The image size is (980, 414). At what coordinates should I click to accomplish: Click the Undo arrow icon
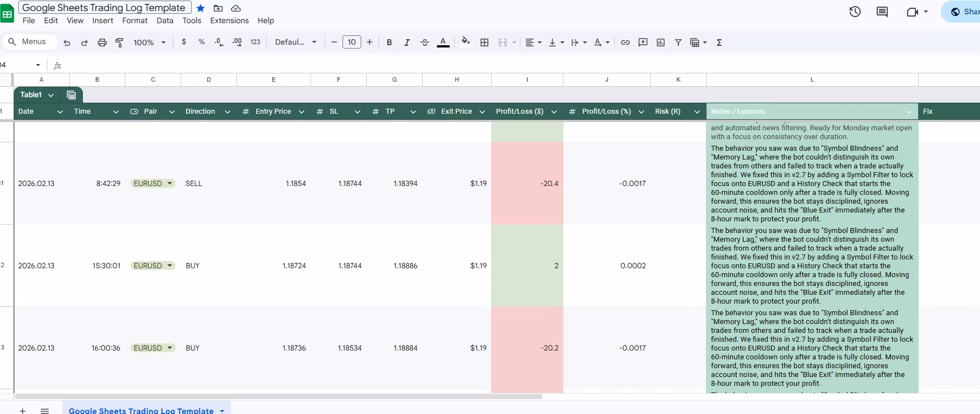tap(67, 43)
